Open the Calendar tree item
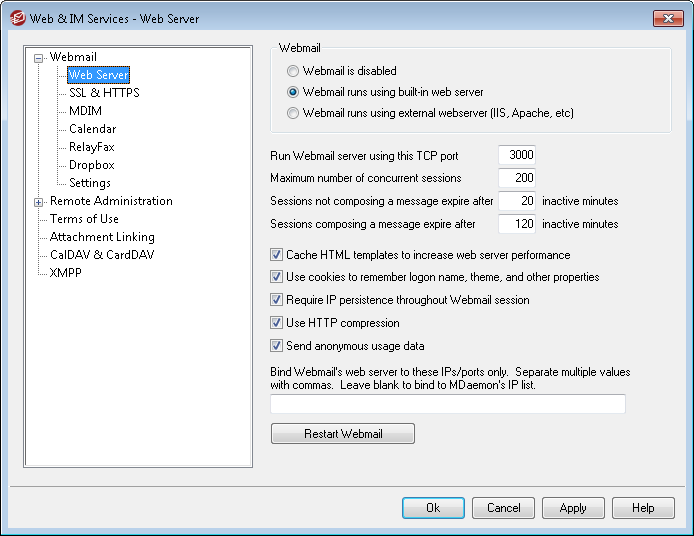Viewport: 694px width, 536px height. tap(93, 129)
